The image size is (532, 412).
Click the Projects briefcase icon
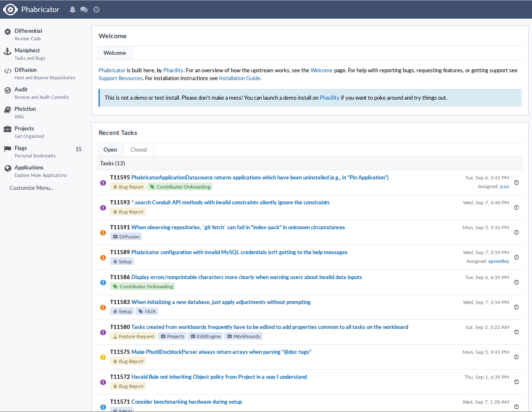(7, 129)
